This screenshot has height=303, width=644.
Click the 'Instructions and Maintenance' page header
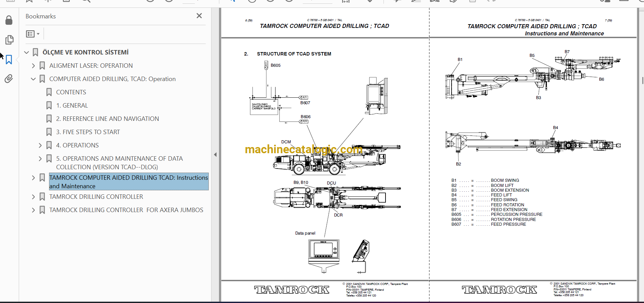564,33
